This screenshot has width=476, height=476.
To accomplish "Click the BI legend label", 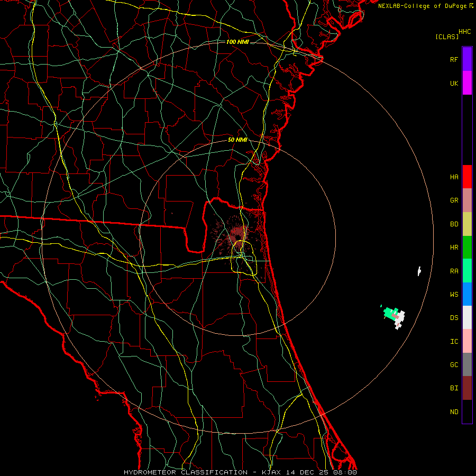I will (x=454, y=388).
